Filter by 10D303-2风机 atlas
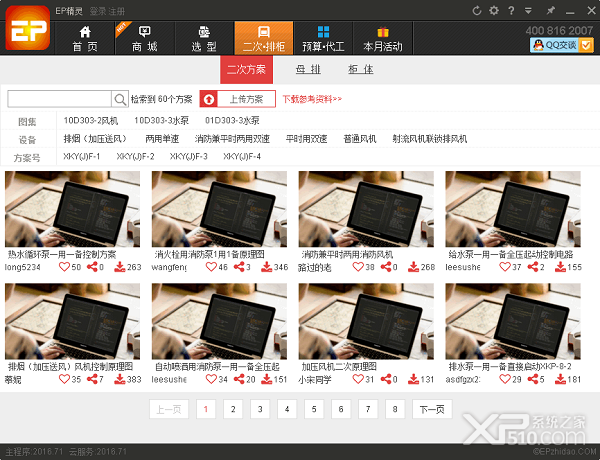The width and height of the screenshot is (600, 460). tap(91, 121)
